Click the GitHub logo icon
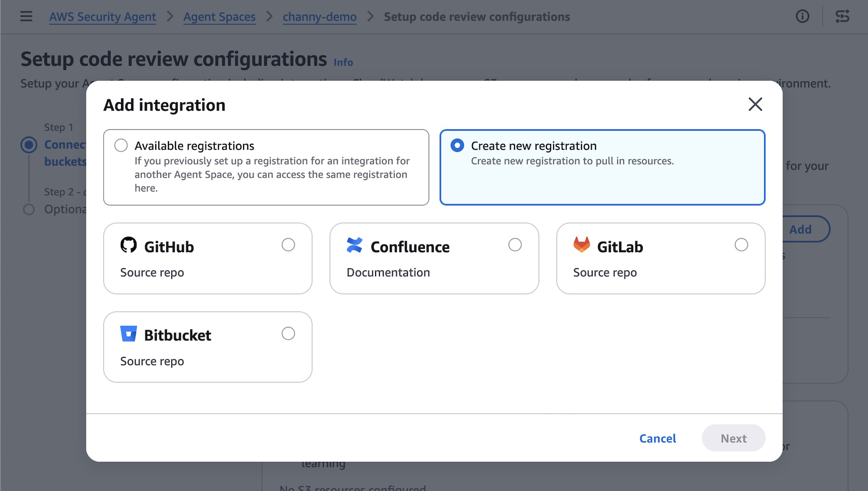 tap(128, 245)
